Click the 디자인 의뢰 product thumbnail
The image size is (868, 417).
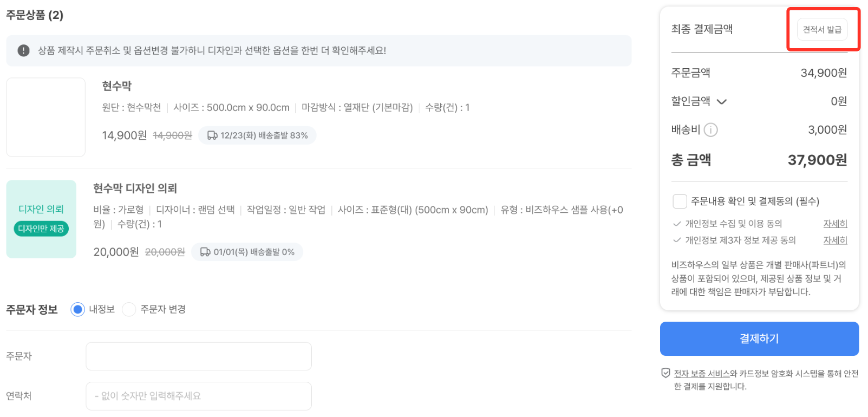41,219
